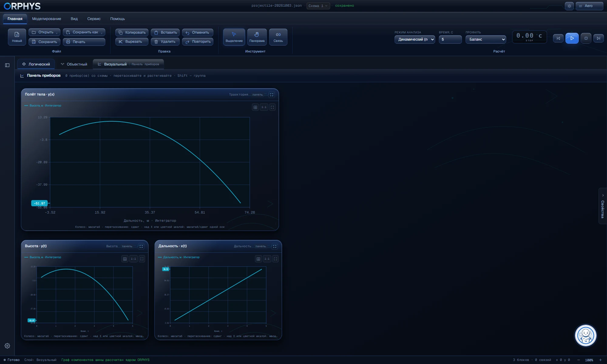This screenshot has height=364, width=607.
Task: Select the Выделение selection tool
Action: (234, 37)
